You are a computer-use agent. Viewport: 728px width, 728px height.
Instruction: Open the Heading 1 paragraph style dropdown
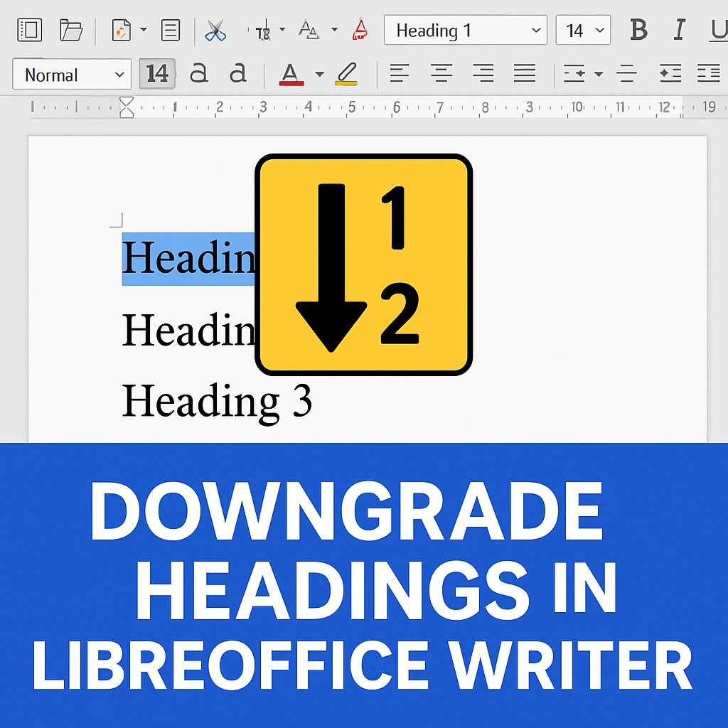[535, 31]
